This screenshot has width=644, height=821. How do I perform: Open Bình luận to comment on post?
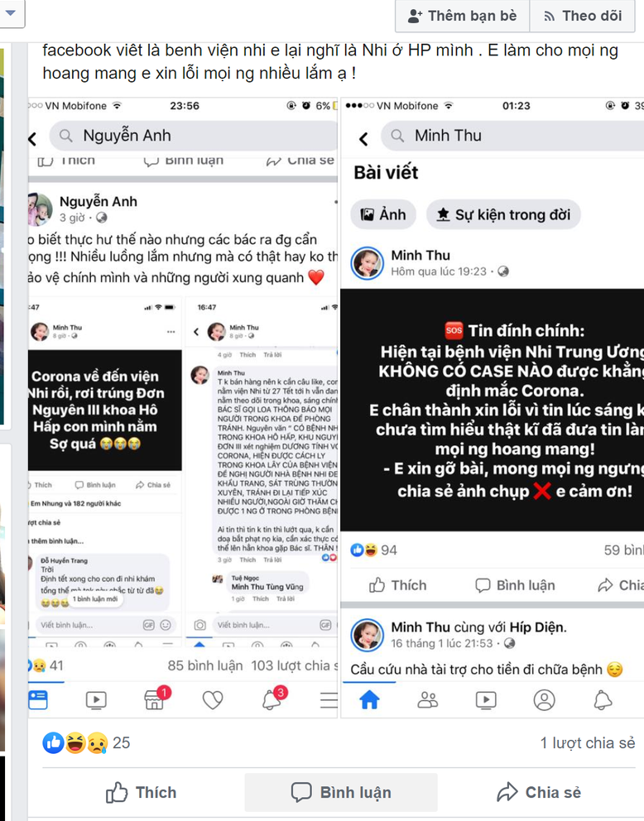(341, 792)
